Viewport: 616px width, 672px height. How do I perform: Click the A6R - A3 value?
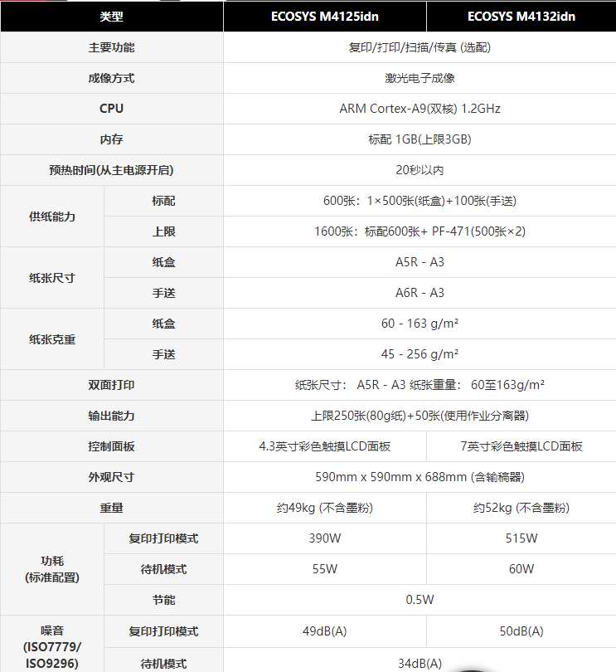point(420,293)
